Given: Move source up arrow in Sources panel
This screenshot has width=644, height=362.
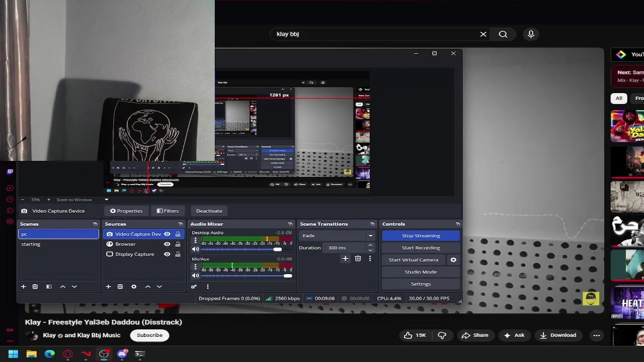Looking at the screenshot, I should click(x=148, y=287).
